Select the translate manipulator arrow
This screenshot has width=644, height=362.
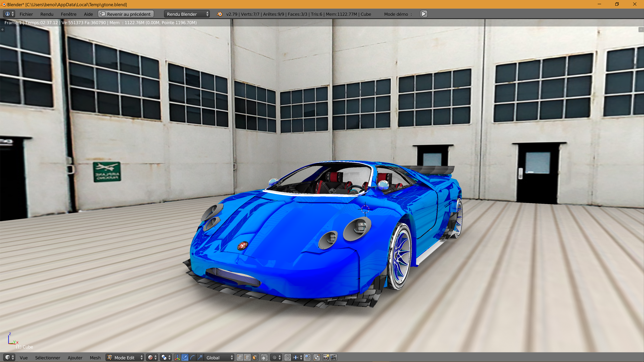tap(185, 357)
